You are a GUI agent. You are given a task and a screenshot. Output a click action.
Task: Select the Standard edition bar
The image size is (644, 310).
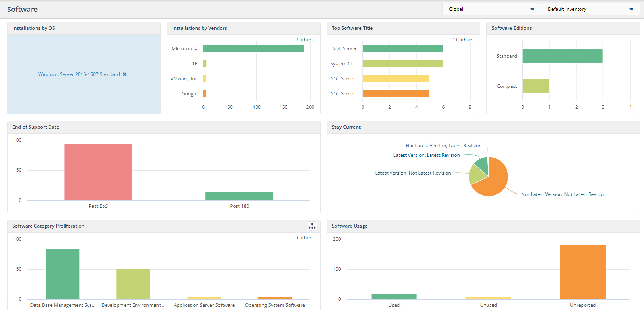(562, 56)
